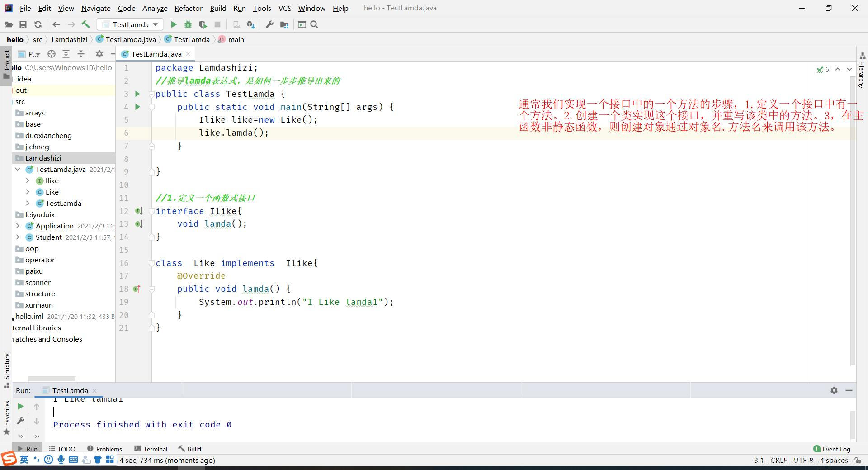868x470 pixels.
Task: Toggle the Favorites tool window stripe
Action: (6, 418)
